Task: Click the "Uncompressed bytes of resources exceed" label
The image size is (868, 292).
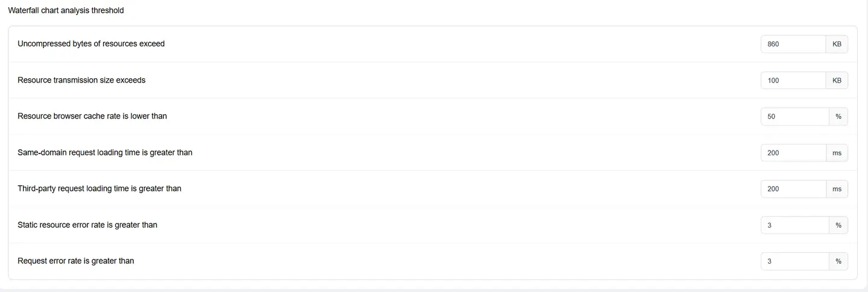Action: [91, 44]
